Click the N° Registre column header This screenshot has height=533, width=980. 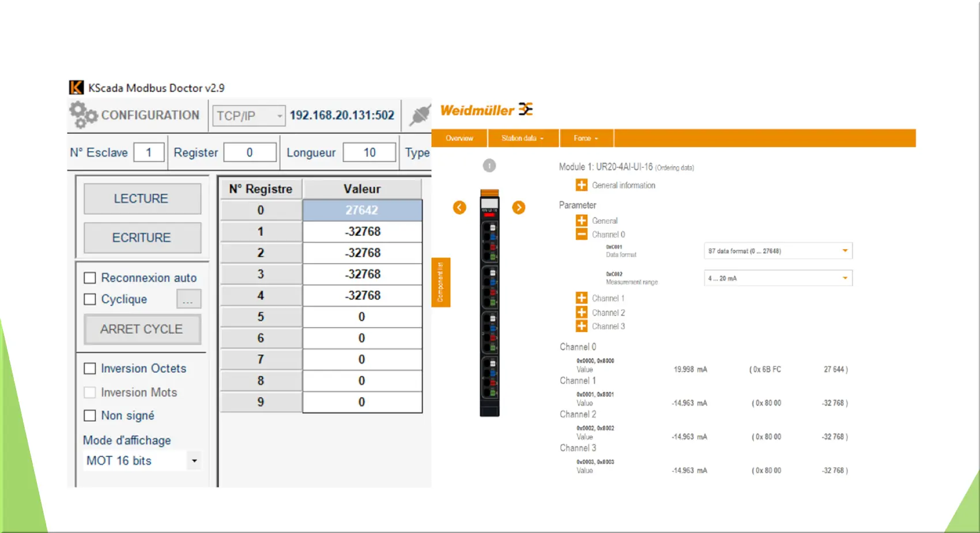261,189
